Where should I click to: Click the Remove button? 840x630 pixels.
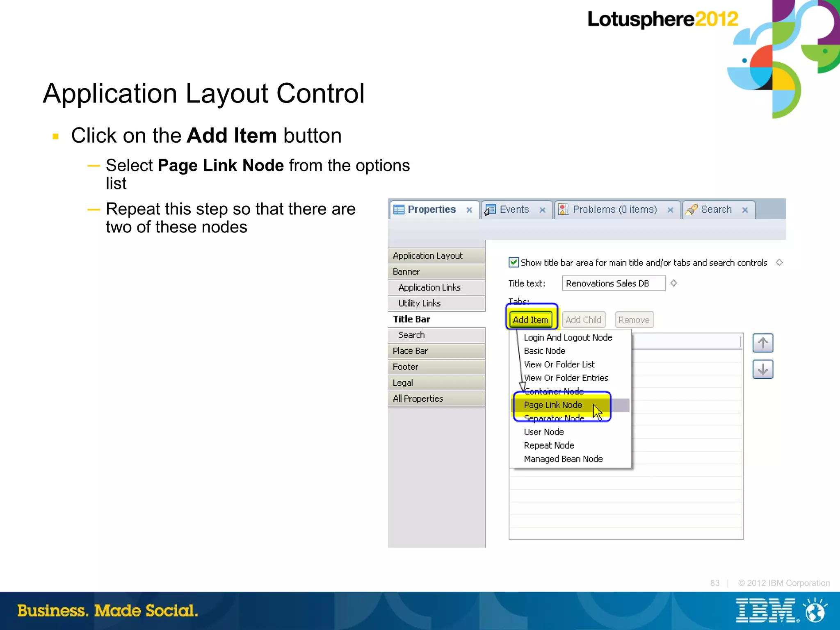click(634, 320)
